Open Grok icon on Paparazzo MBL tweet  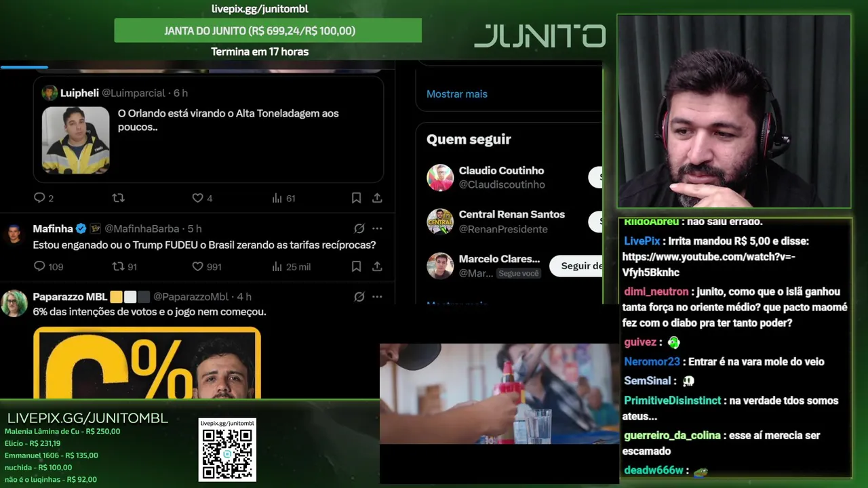pos(359,296)
